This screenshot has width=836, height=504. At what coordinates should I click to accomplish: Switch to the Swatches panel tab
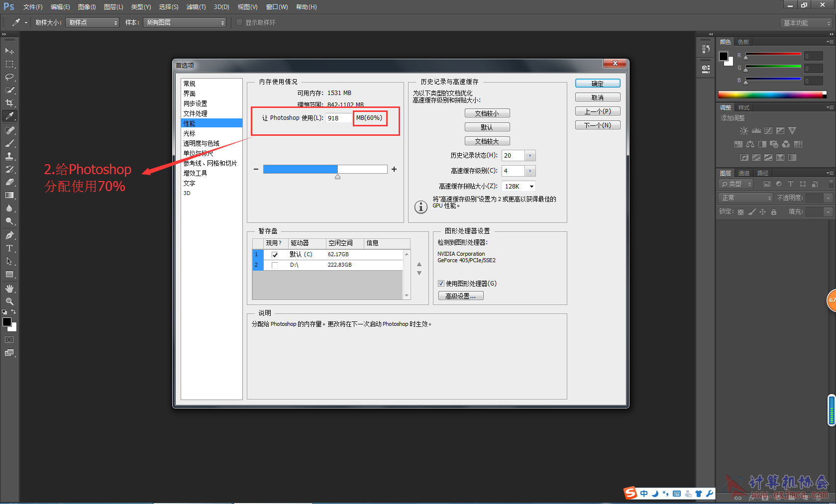(743, 42)
